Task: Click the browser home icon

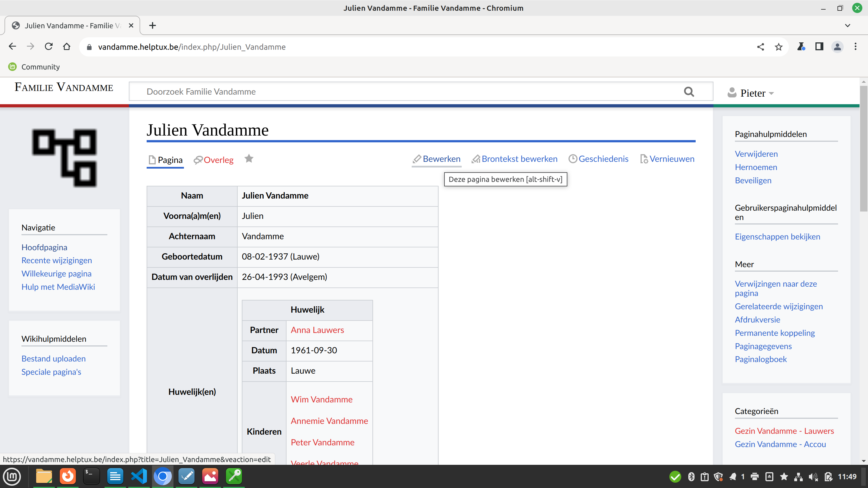Action: (67, 47)
